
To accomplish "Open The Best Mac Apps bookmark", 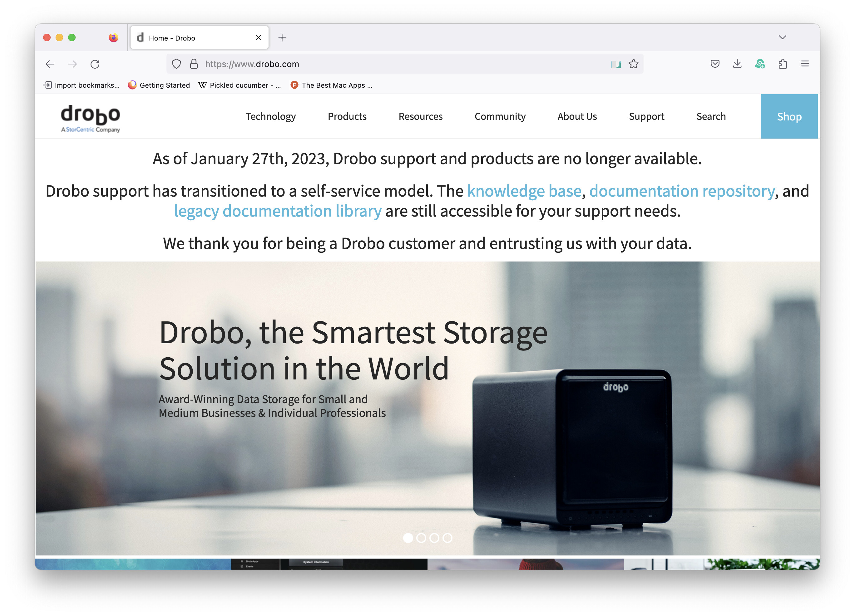I will 331,85.
